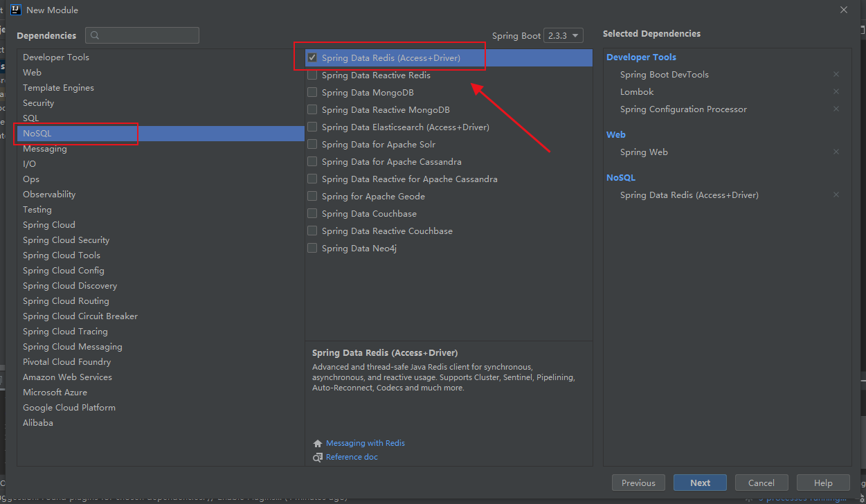
Task: Select Amazon Web Services category
Action: pos(161,377)
